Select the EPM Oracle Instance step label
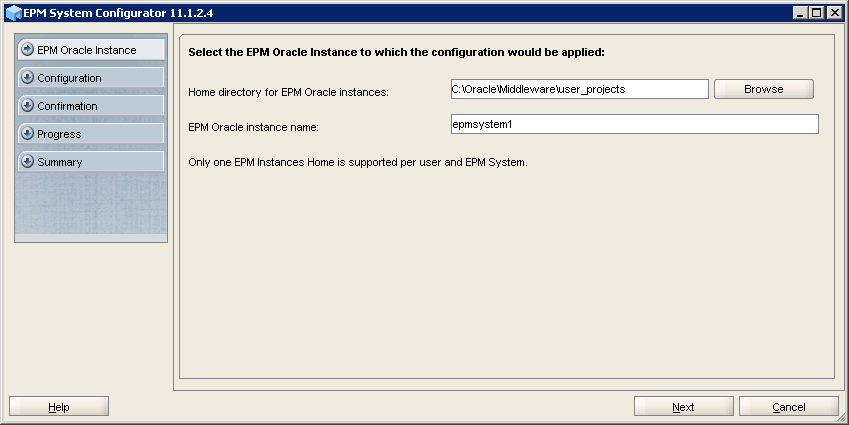The width and height of the screenshot is (849, 425). click(x=87, y=50)
